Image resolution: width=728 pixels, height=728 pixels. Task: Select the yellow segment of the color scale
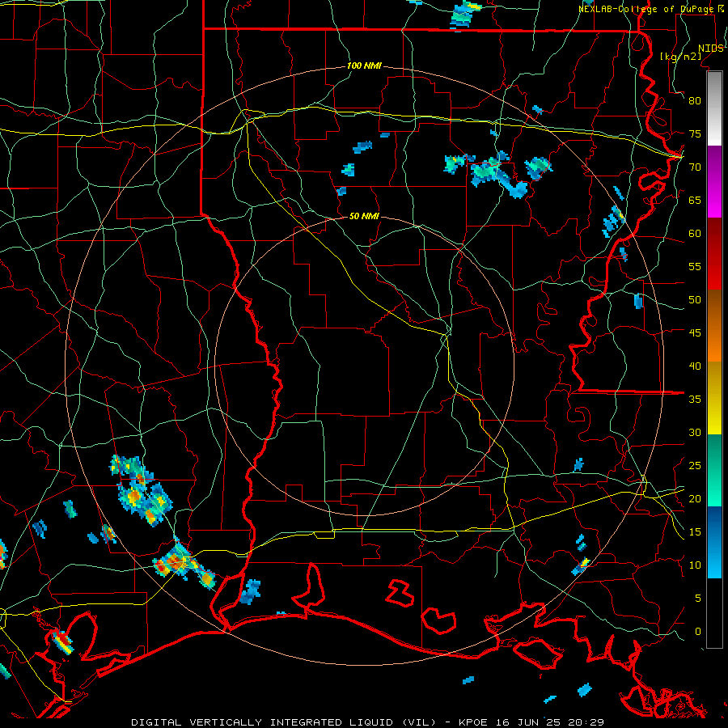(x=714, y=398)
